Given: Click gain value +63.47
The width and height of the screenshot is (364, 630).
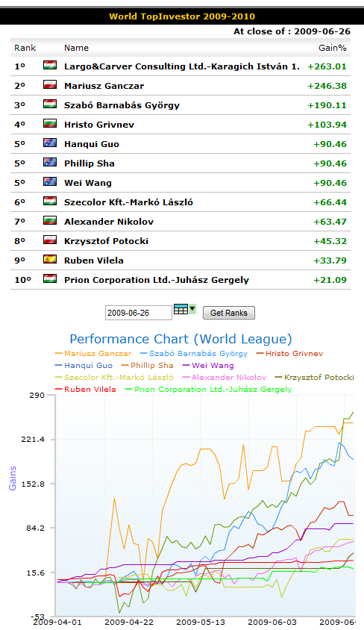Looking at the screenshot, I should (x=330, y=222).
